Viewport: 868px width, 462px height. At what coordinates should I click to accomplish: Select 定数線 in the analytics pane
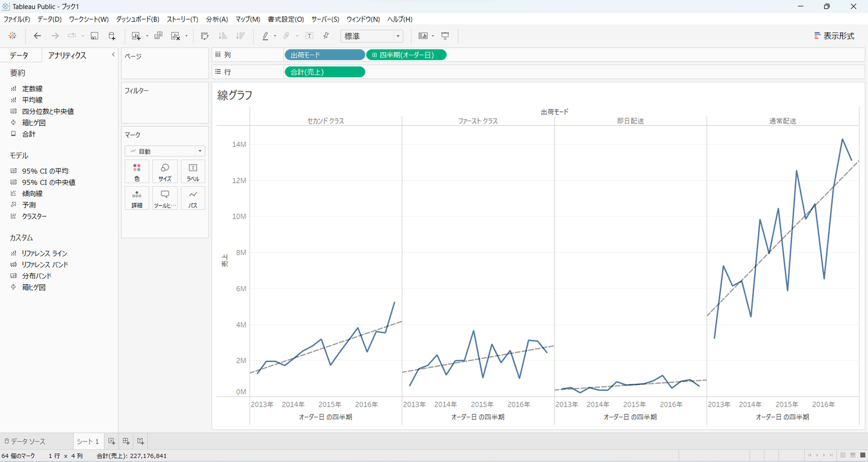click(x=33, y=89)
